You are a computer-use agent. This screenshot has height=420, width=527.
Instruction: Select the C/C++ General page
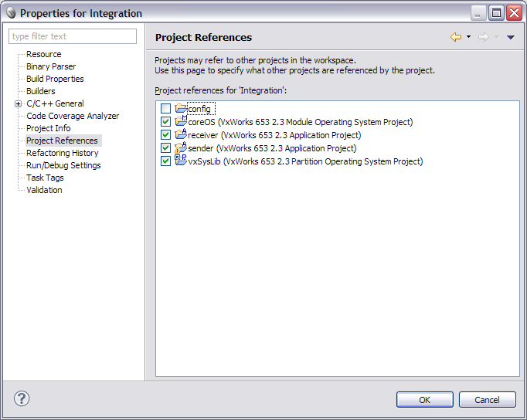coord(55,103)
